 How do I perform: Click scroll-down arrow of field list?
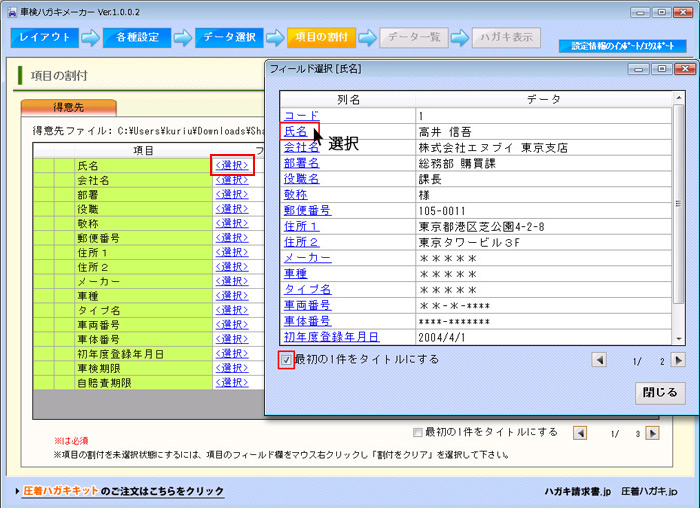[x=679, y=339]
